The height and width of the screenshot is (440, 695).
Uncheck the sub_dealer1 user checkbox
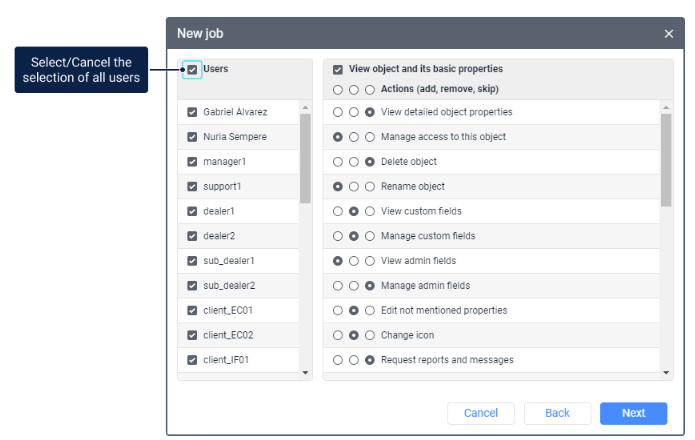[x=192, y=261]
